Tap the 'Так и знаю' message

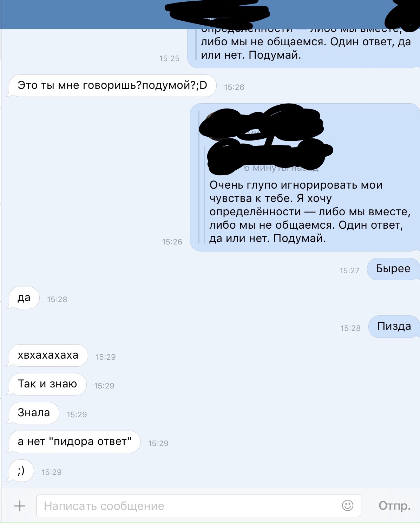(x=47, y=384)
